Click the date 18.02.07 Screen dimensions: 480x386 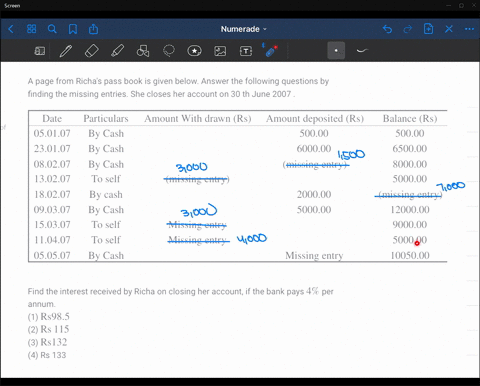52,194
